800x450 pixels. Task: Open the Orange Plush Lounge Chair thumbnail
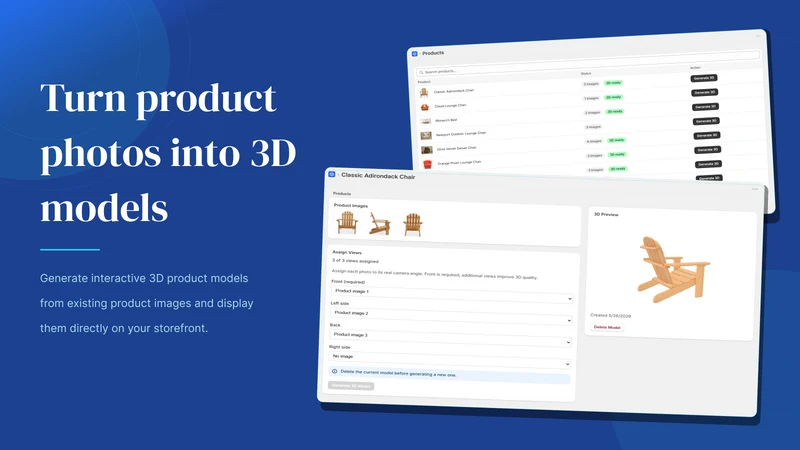pyautogui.click(x=428, y=164)
